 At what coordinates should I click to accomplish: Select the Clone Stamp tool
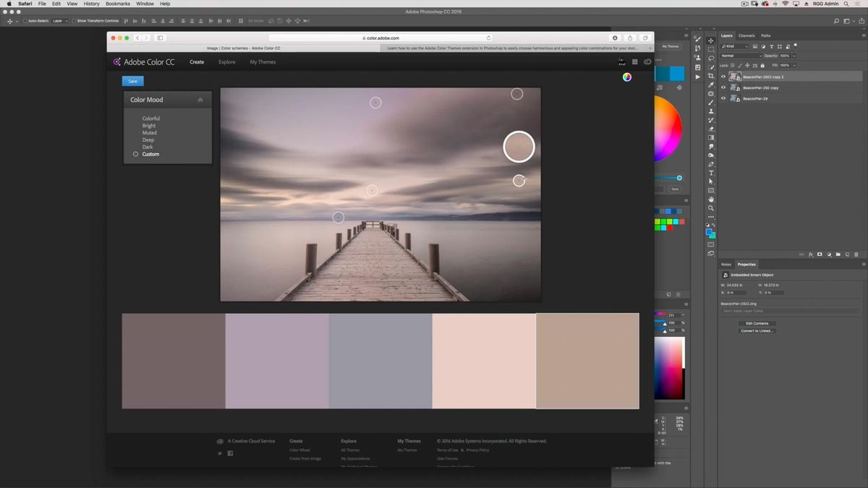coord(711,111)
